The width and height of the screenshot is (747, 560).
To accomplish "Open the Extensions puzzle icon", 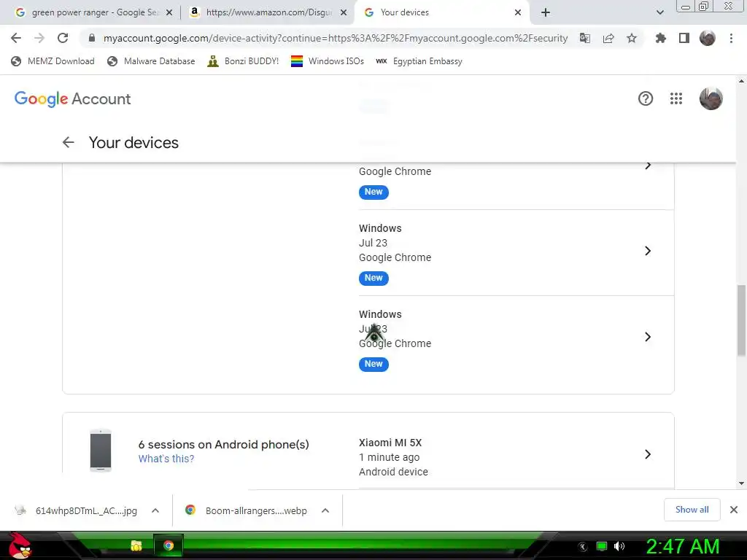I will pyautogui.click(x=661, y=38).
